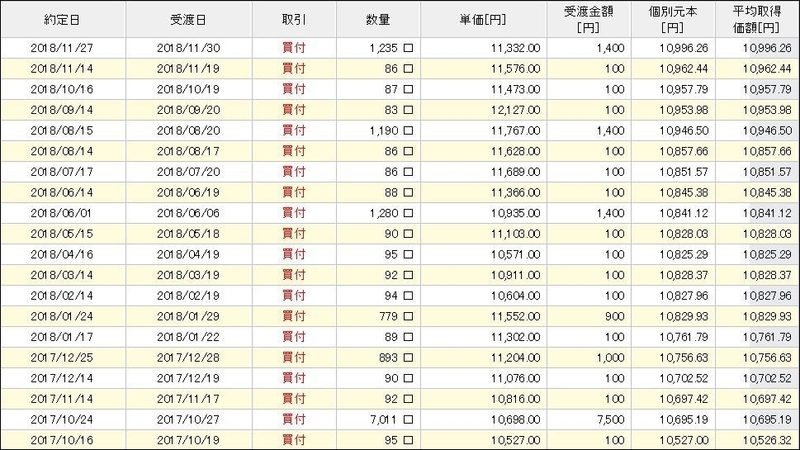Click quantity 893 口
Viewport: 800px width, 450px height.
point(396,358)
